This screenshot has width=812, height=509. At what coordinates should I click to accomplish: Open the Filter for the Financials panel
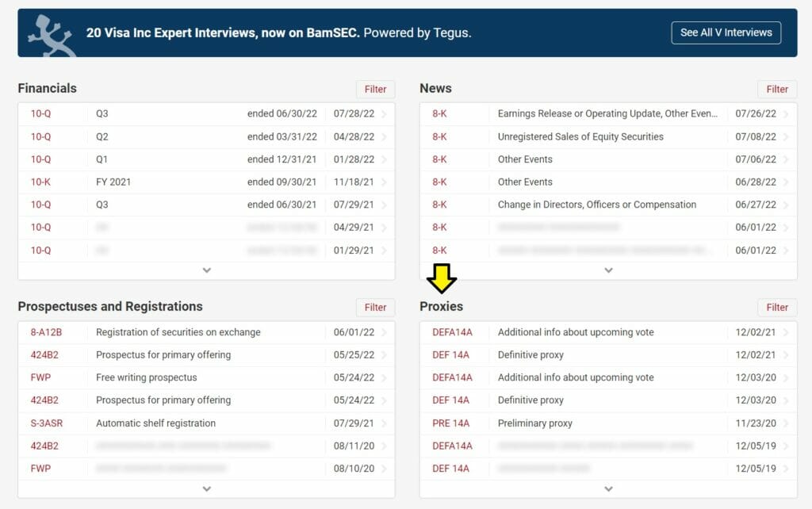coord(375,89)
